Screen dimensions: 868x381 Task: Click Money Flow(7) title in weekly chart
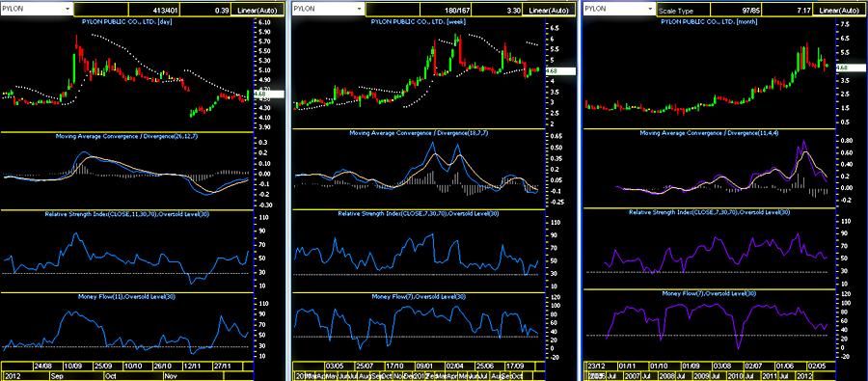pyautogui.click(x=420, y=296)
